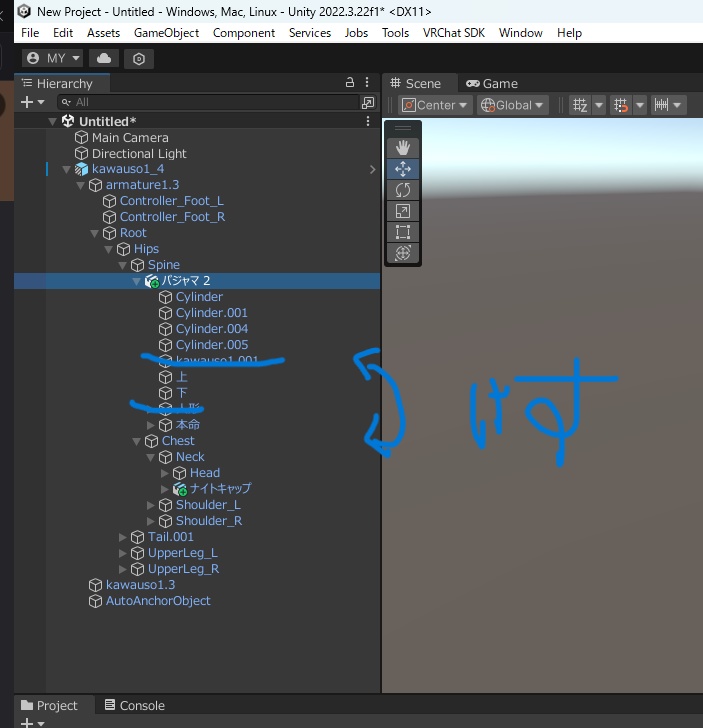Switch to the Console tab

click(x=135, y=705)
